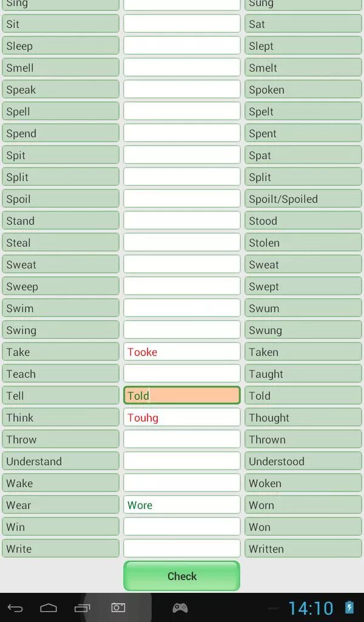This screenshot has width=364, height=622.
Task: Tap the Android back arrow icon
Action: [x=15, y=608]
